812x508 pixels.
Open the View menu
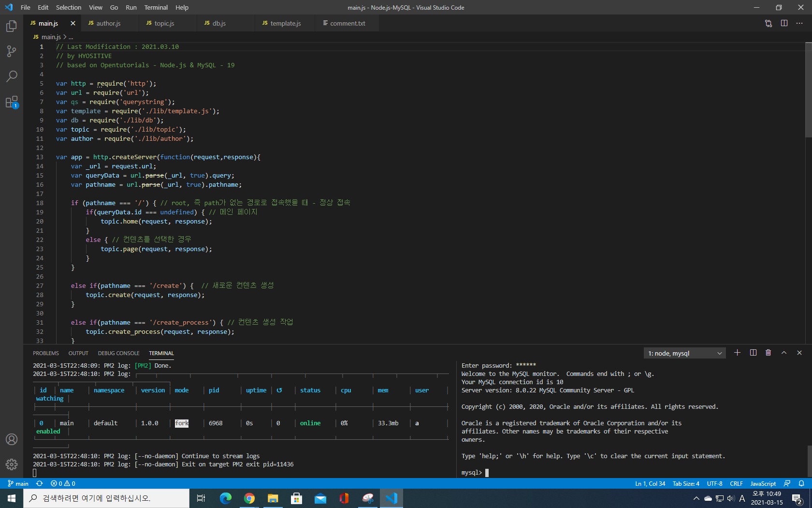coord(96,7)
